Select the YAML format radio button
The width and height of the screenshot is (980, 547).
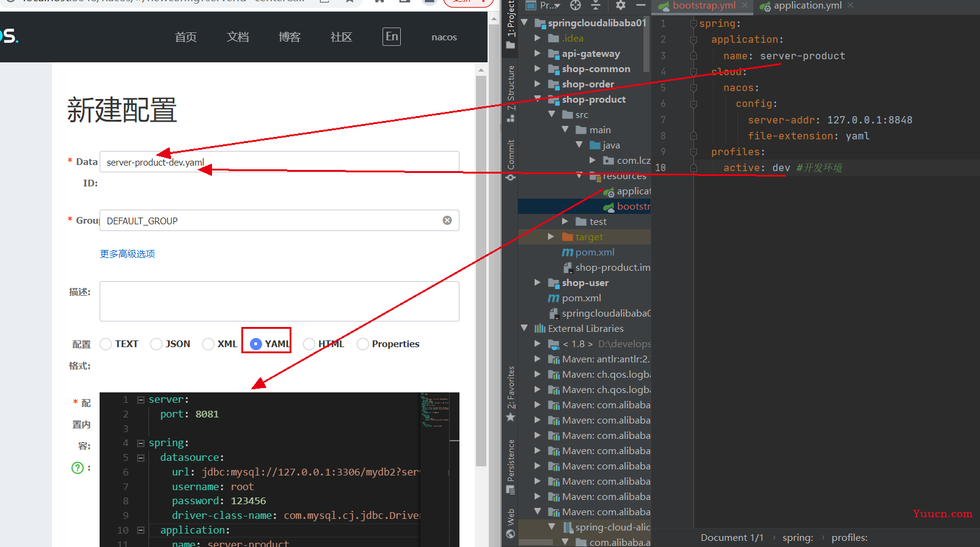256,344
